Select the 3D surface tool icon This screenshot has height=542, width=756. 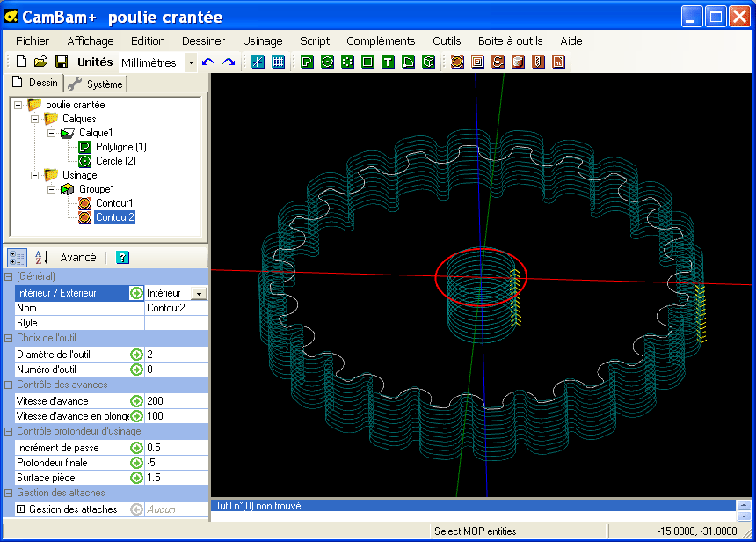coord(429,62)
